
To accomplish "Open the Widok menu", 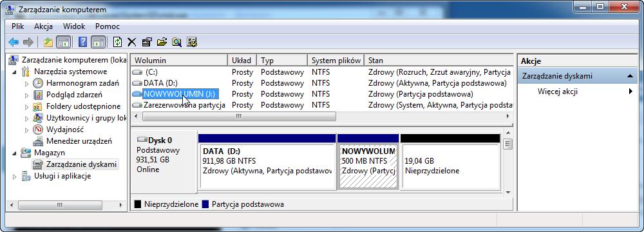I will 74,26.
